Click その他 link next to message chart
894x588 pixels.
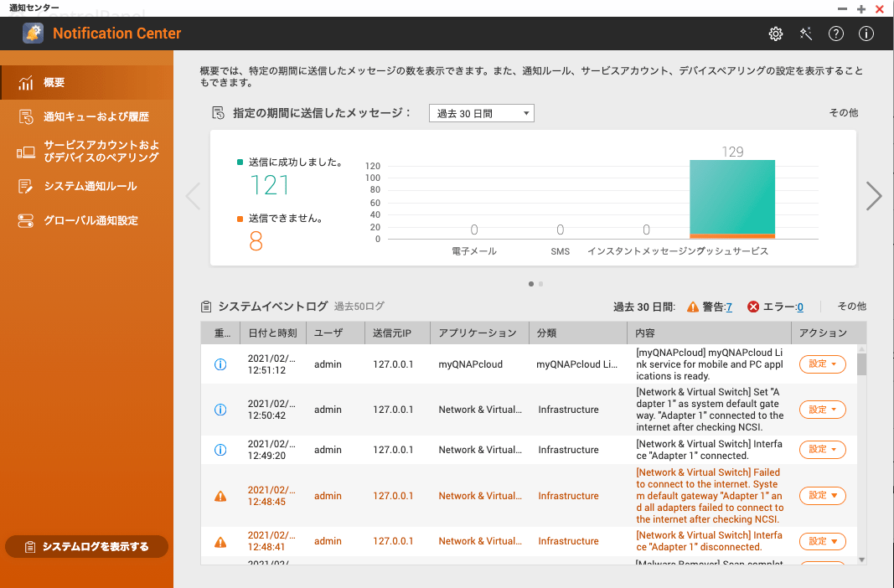point(843,113)
